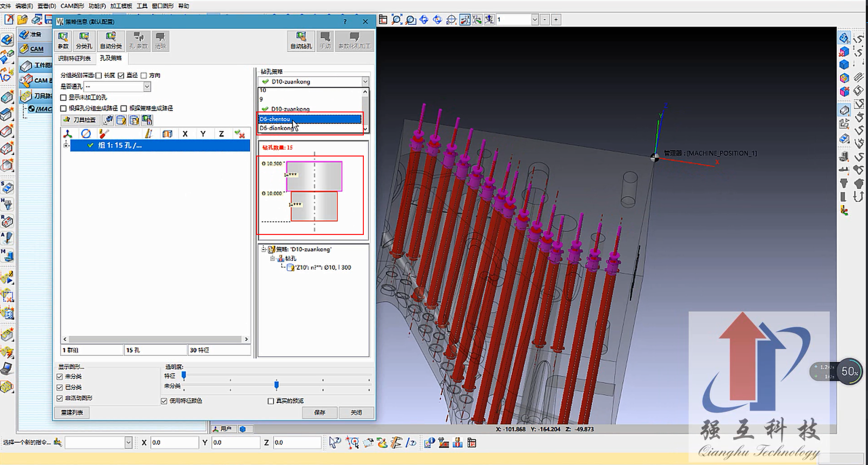Click the new file icon in main toolbar
The width and height of the screenshot is (868, 465).
(x=9, y=20)
